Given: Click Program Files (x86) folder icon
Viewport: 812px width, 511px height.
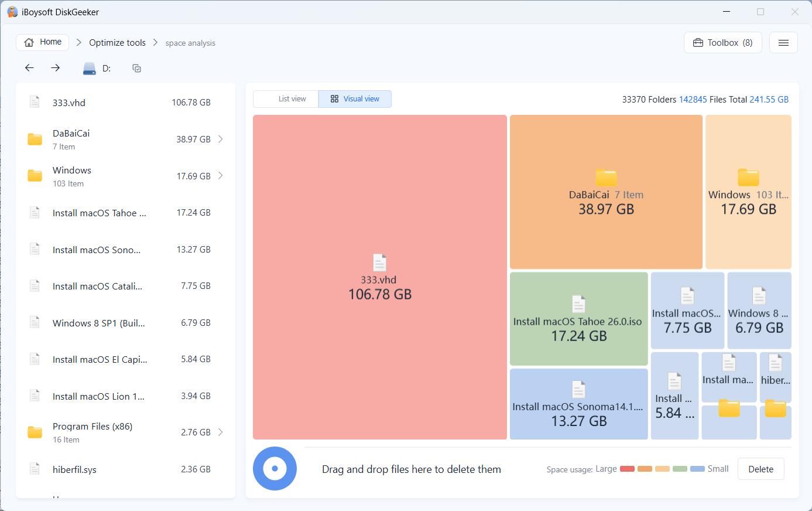Looking at the screenshot, I should click(35, 432).
